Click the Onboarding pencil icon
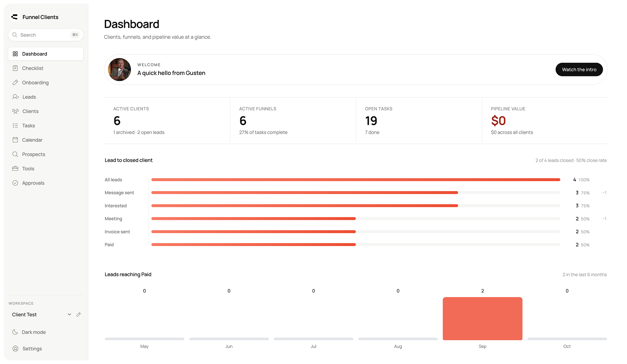The height and width of the screenshot is (364, 627). tap(15, 82)
